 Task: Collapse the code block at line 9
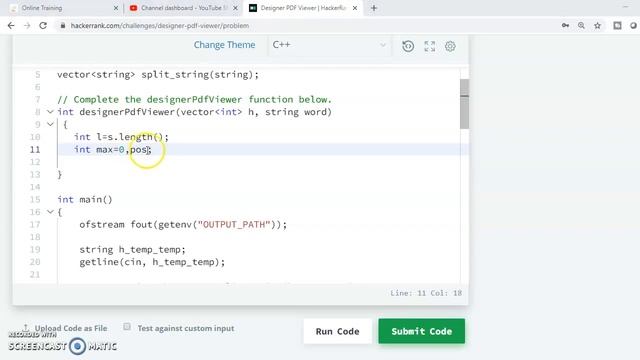pos(50,124)
